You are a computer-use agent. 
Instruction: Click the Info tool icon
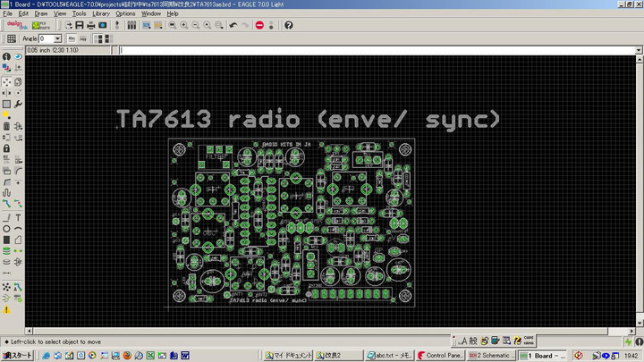coord(6,57)
